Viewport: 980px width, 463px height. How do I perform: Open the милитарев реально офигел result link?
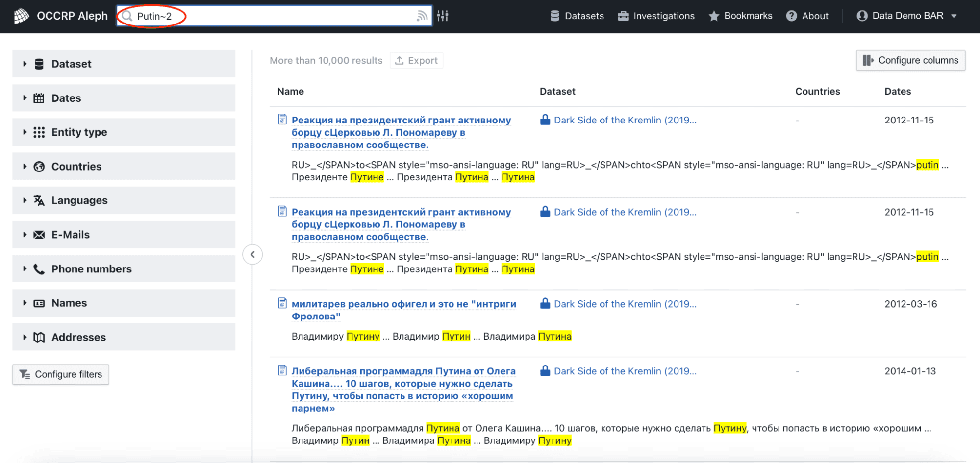[x=404, y=310]
